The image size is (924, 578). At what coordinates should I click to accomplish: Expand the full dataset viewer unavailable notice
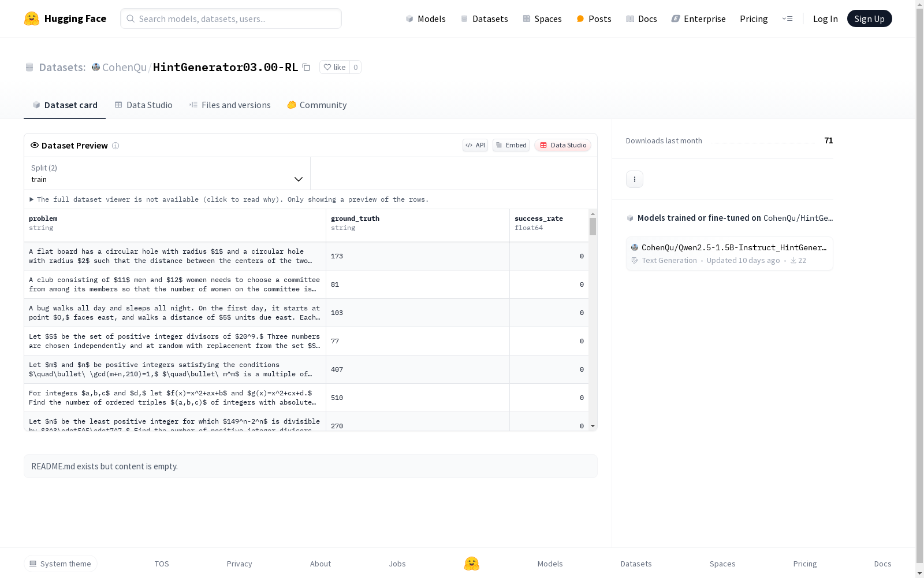point(229,199)
